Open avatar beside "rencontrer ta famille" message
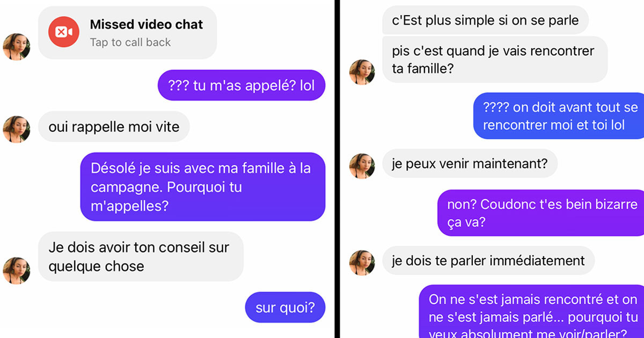This screenshot has height=338, width=644. [362, 72]
